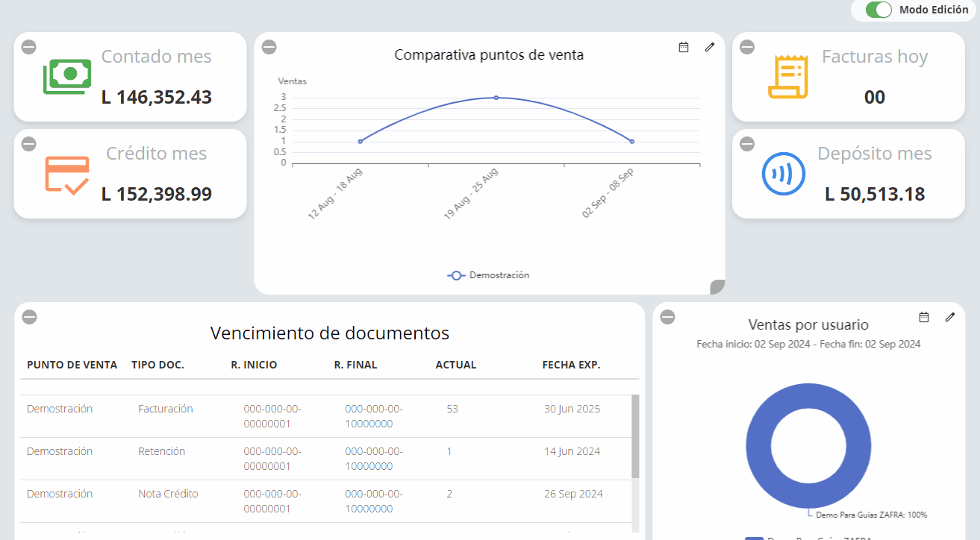Click TIPO DOC. column header
The width and height of the screenshot is (980, 540).
[157, 365]
